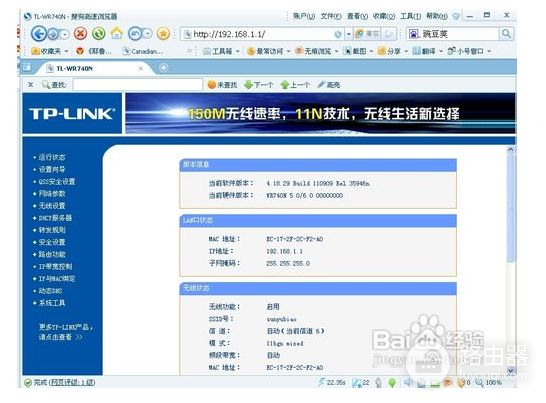Image resolution: width=546 pixels, height=403 pixels.
Task: Open the tab list icon left of tabs
Action: coord(27,68)
